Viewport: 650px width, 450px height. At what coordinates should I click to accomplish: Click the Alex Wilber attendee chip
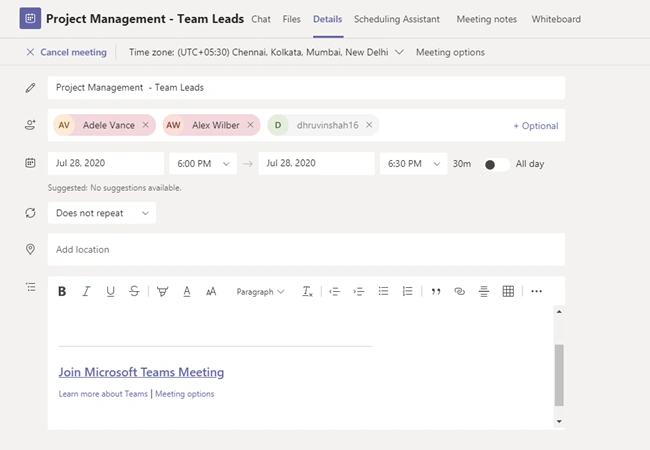tap(211, 125)
